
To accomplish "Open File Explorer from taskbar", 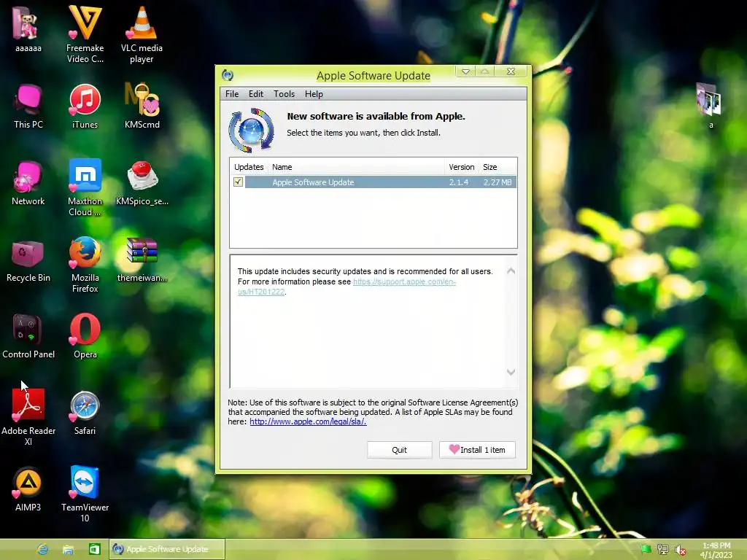I will pos(68,549).
